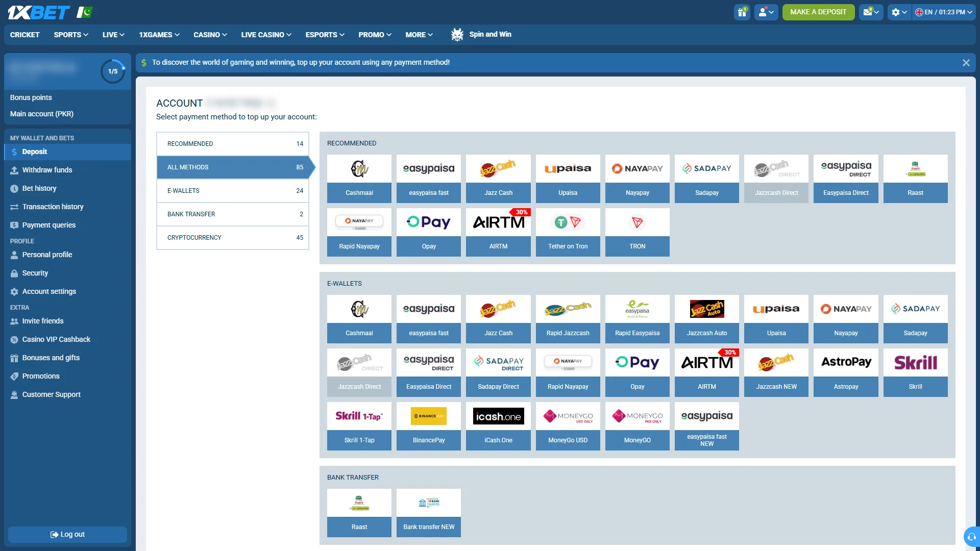
Task: Open the settings gear dropdown
Action: click(899, 12)
